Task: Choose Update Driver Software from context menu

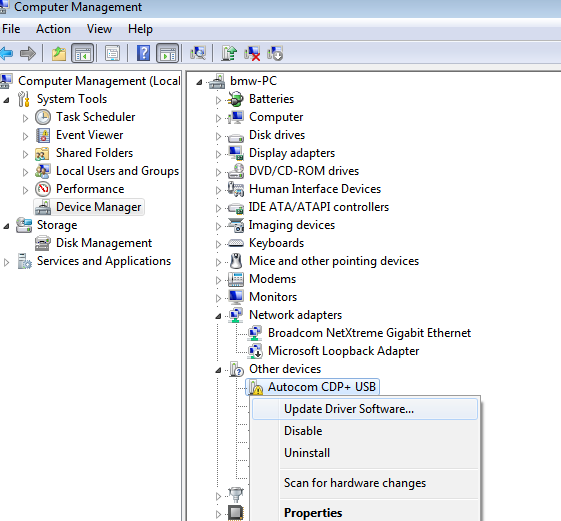Action: click(365, 409)
